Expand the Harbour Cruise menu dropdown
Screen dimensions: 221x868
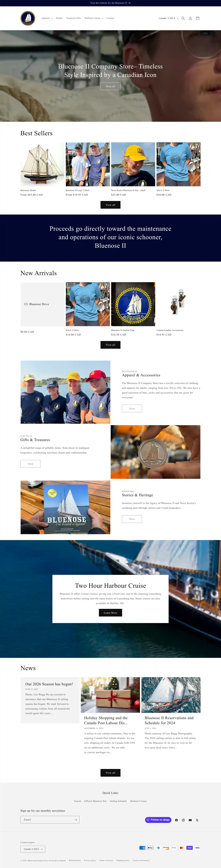click(x=94, y=18)
